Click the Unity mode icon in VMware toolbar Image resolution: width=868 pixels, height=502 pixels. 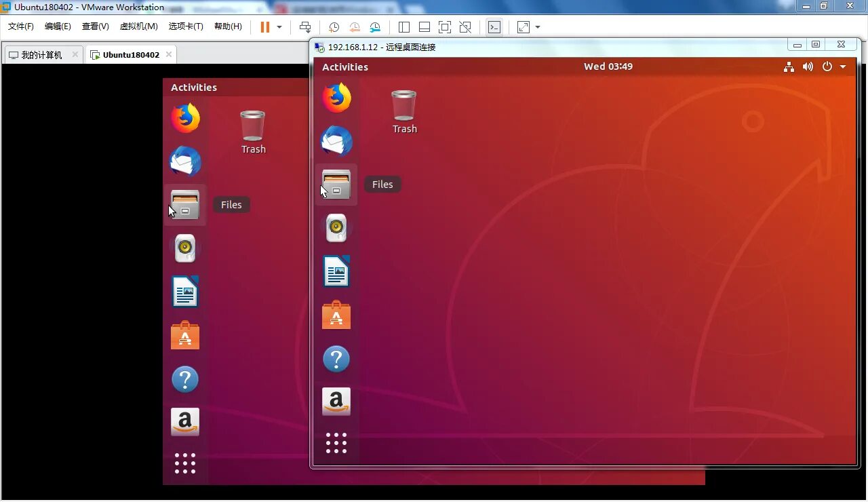coord(465,27)
